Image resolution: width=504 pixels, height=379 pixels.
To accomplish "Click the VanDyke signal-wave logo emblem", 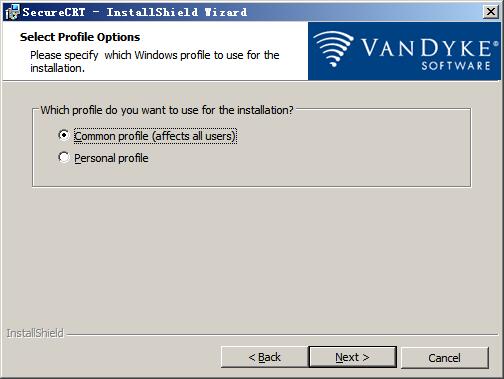I will coord(333,49).
